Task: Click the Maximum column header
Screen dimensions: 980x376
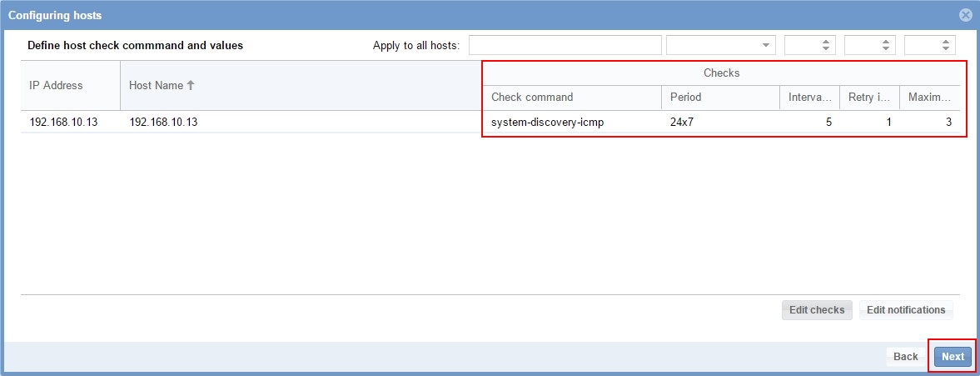Action: coord(929,97)
